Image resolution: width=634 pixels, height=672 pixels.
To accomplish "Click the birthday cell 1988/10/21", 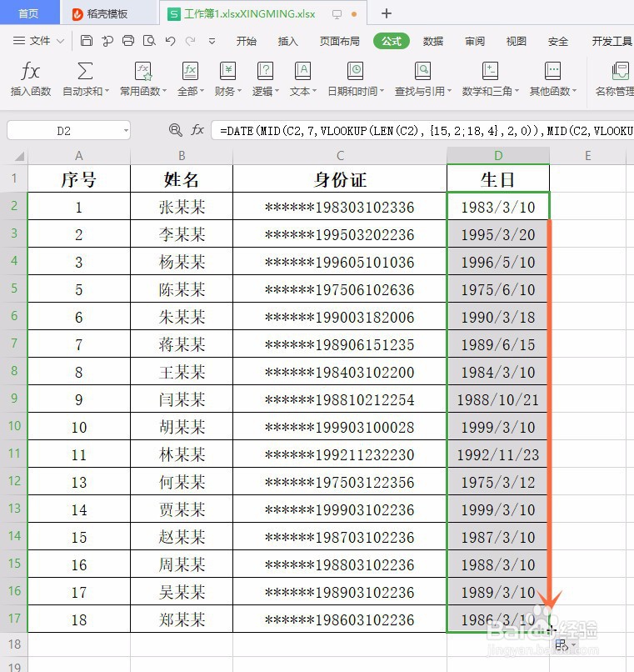I will tap(498, 399).
